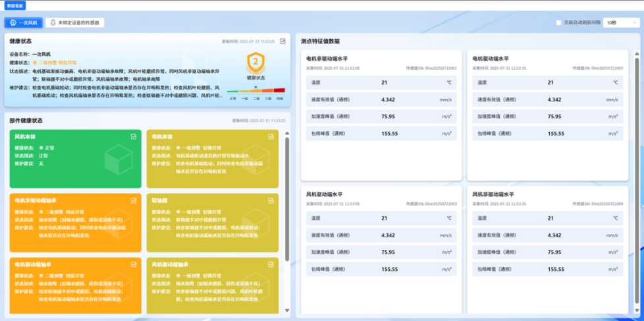The image size is (644, 321).
Task: Open the 10秒 refresh interval dropdown
Action: pyautogui.click(x=621, y=22)
